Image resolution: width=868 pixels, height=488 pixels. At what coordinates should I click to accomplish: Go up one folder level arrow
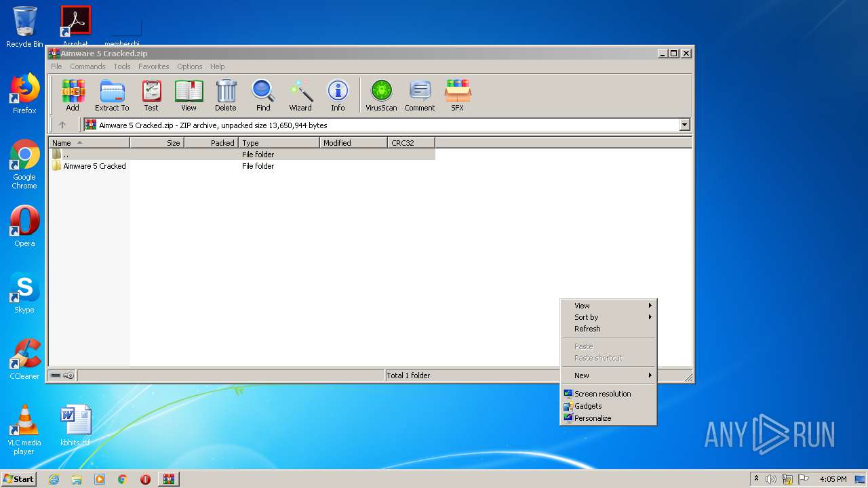pos(62,125)
